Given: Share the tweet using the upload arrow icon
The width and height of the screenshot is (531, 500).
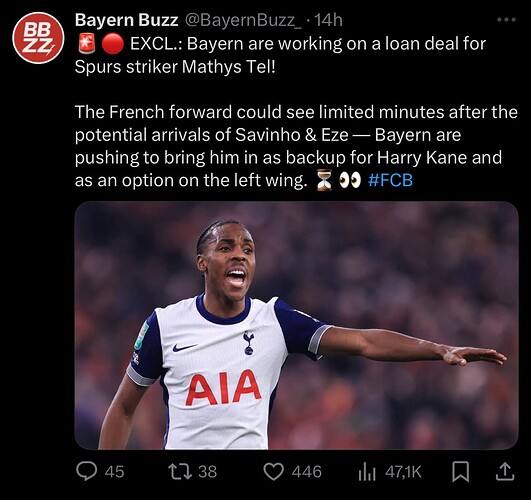Looking at the screenshot, I should 505,472.
